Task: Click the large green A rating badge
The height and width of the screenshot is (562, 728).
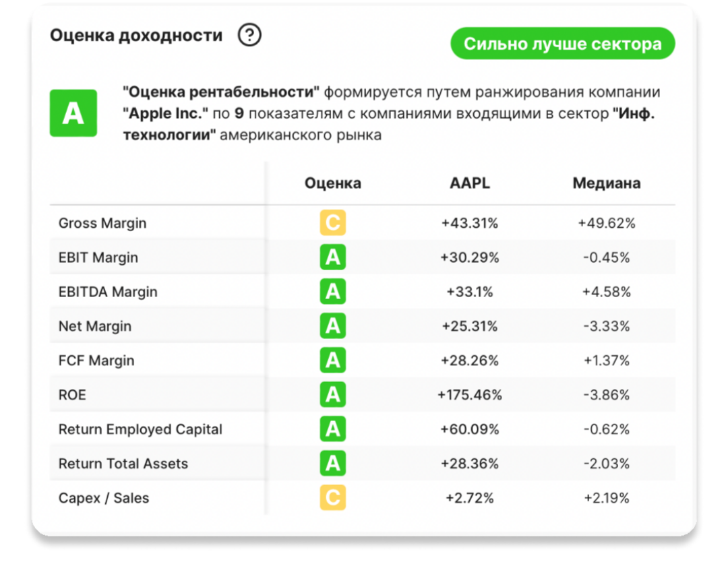Action: [x=73, y=113]
